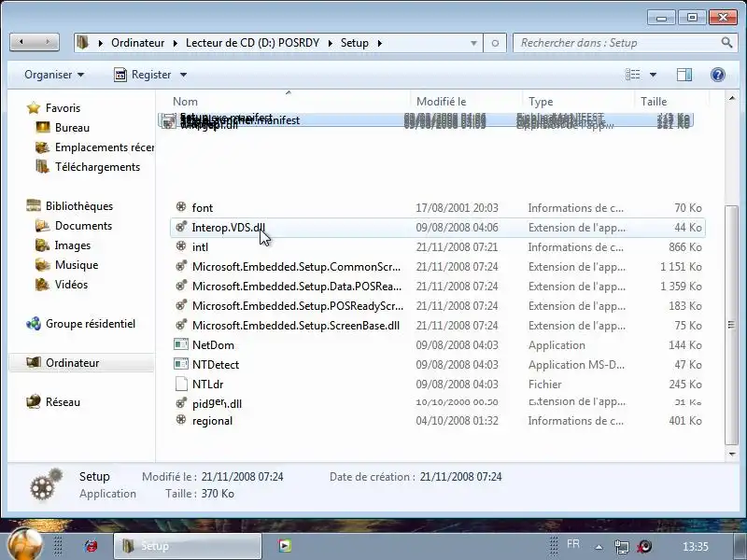Open Téléchargements in the sidebar

point(97,167)
